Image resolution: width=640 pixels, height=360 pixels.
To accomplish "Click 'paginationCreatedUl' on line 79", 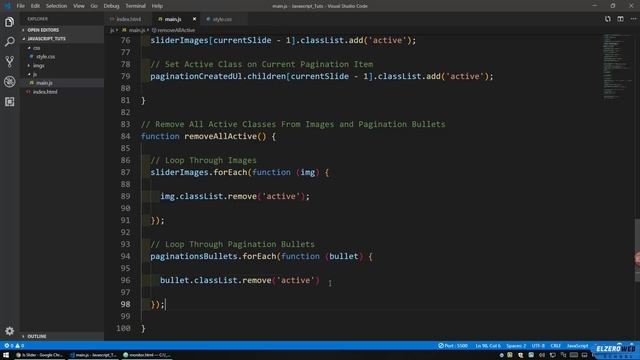I will 196,76.
